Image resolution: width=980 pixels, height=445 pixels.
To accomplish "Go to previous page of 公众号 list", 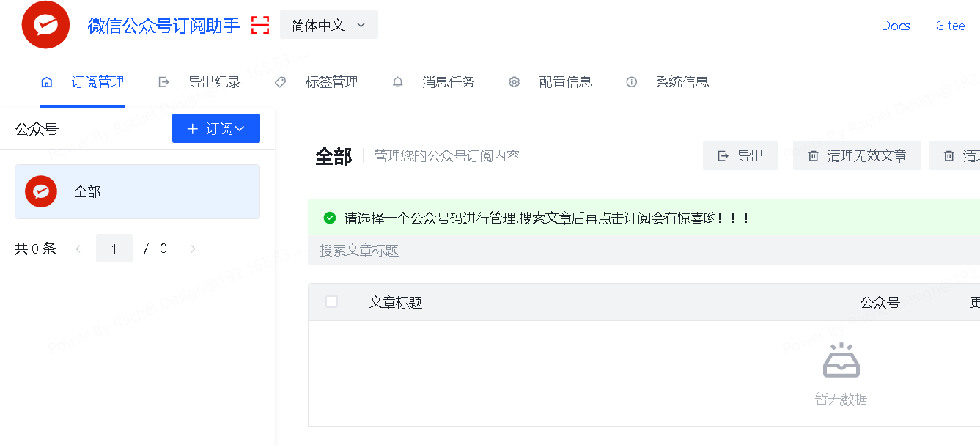I will [78, 249].
